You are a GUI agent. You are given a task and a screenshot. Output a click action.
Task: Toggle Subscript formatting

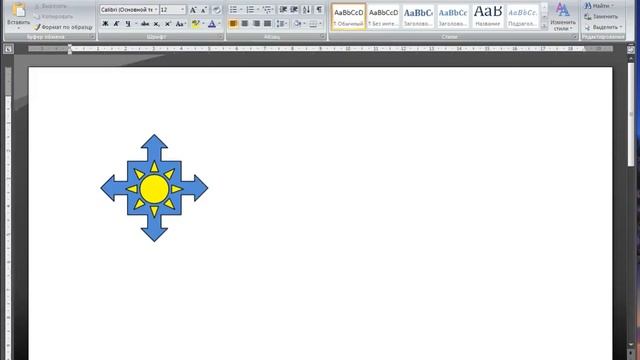coord(156,24)
